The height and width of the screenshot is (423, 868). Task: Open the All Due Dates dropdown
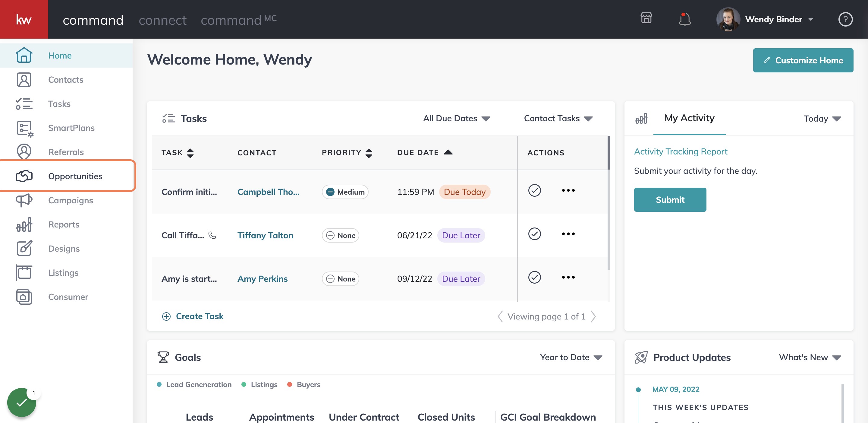click(457, 118)
